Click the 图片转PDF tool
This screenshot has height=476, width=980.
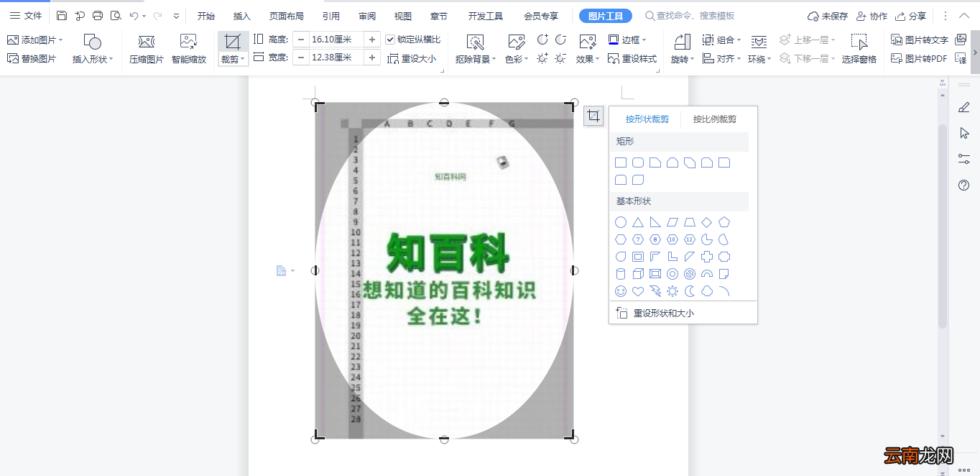(920, 58)
